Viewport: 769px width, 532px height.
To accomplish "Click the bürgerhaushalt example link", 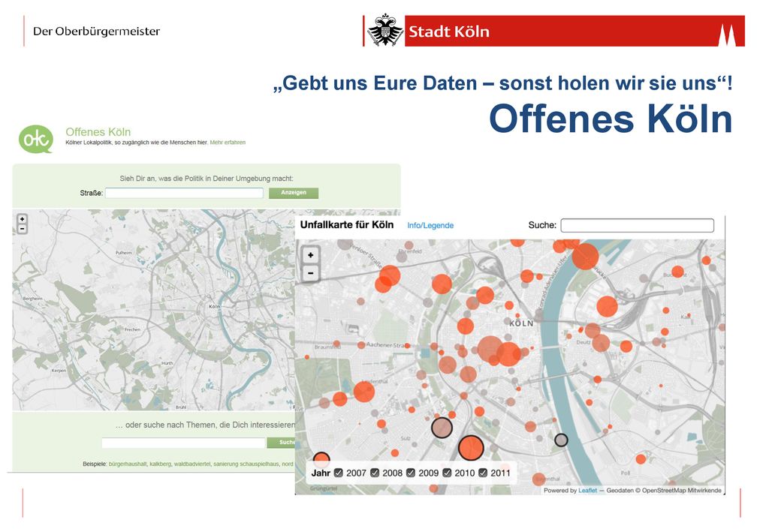I will click(128, 464).
